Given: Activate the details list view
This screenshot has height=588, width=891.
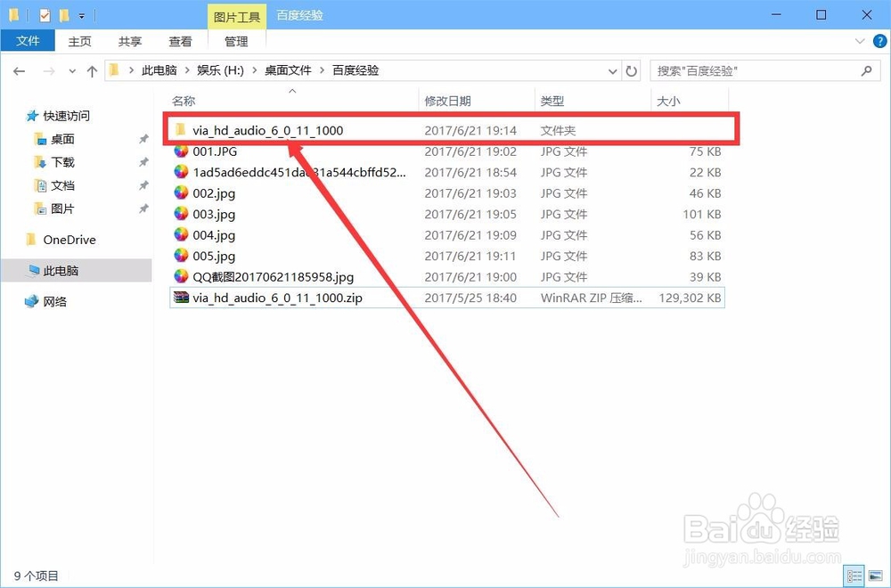Looking at the screenshot, I should pos(854,575).
